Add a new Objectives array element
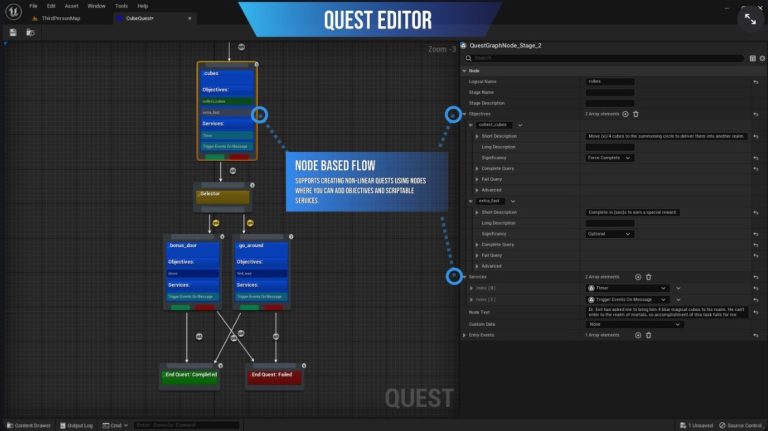This screenshot has height=431, width=768. point(625,114)
